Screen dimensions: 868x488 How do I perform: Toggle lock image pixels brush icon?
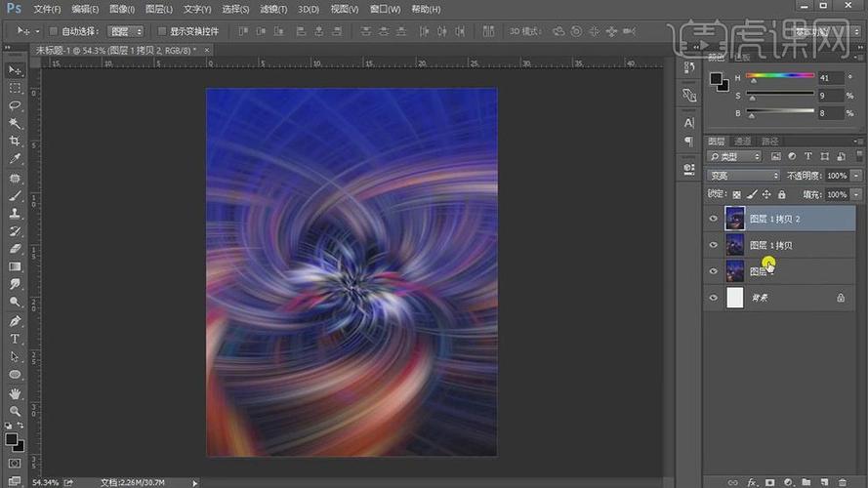[x=752, y=194]
